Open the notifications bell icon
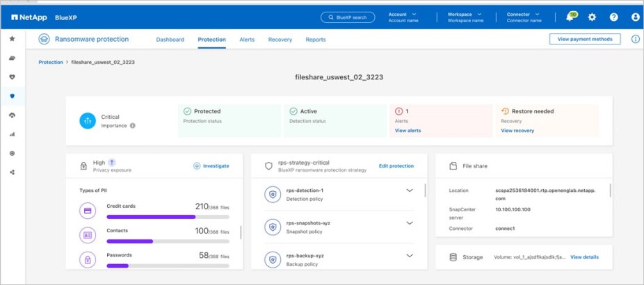Image resolution: width=644 pixels, height=285 pixels. pos(570,17)
